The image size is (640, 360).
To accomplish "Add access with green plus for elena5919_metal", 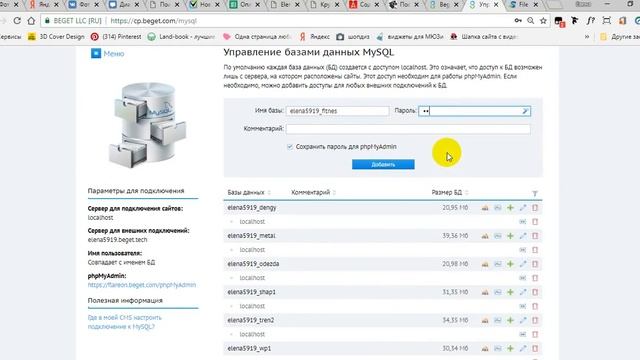I will pos(510,236).
